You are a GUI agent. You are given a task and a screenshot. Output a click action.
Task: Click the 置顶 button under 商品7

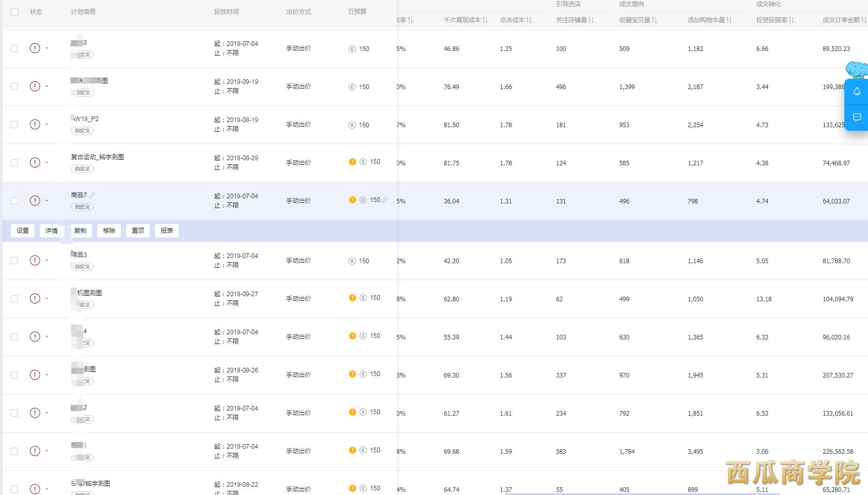pos(138,231)
